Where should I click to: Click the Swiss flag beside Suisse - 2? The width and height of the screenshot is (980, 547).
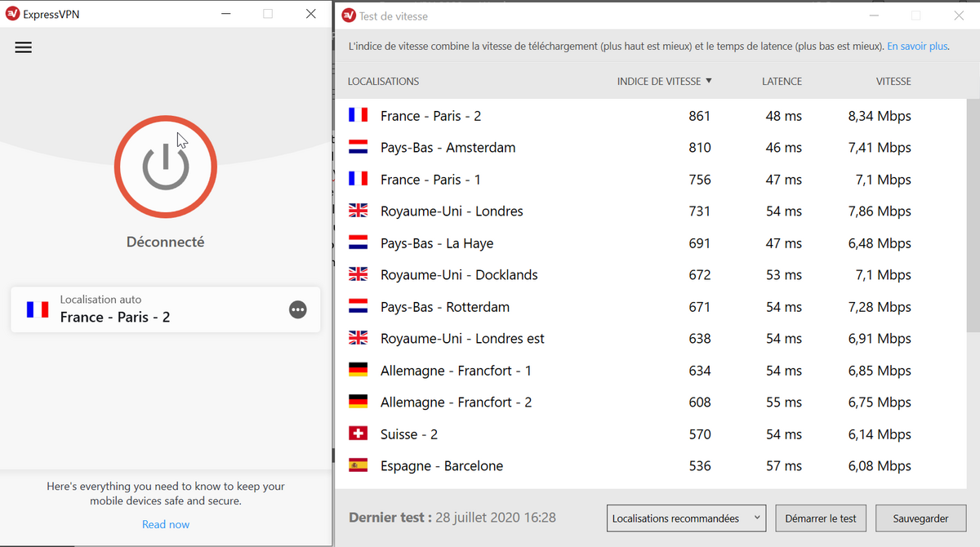click(x=358, y=434)
